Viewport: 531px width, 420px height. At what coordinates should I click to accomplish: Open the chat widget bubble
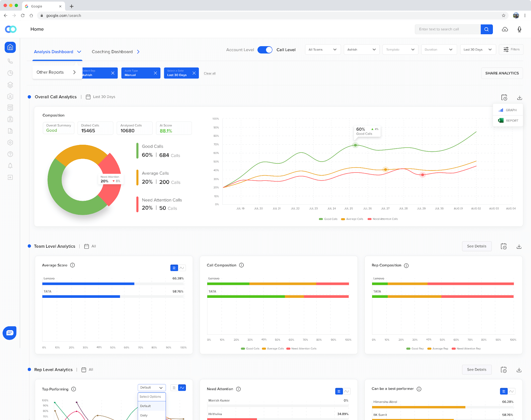tap(9, 333)
